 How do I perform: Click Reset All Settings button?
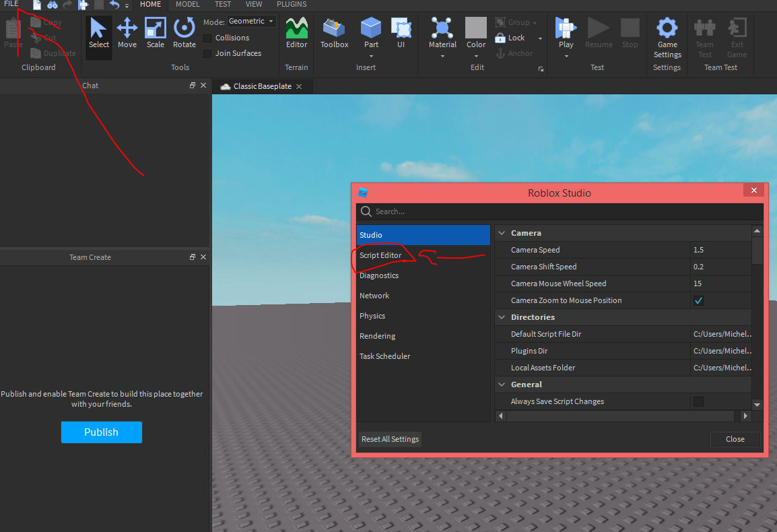pyautogui.click(x=390, y=439)
